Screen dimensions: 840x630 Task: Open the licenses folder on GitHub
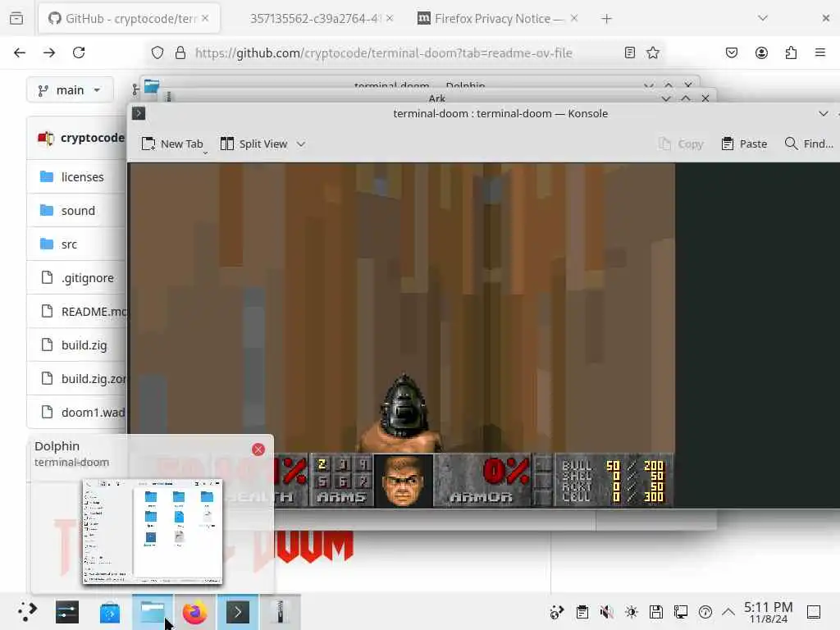coord(83,177)
